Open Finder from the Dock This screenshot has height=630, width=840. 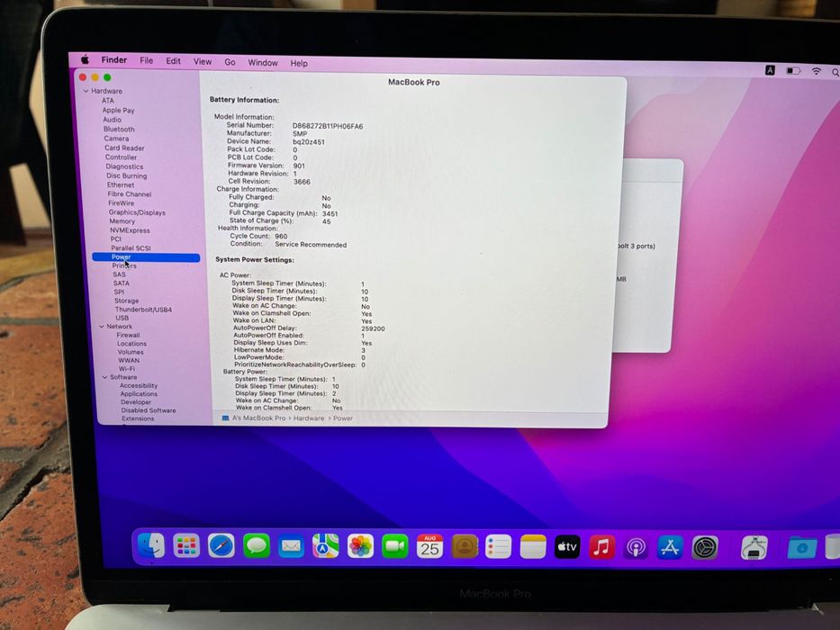point(151,545)
